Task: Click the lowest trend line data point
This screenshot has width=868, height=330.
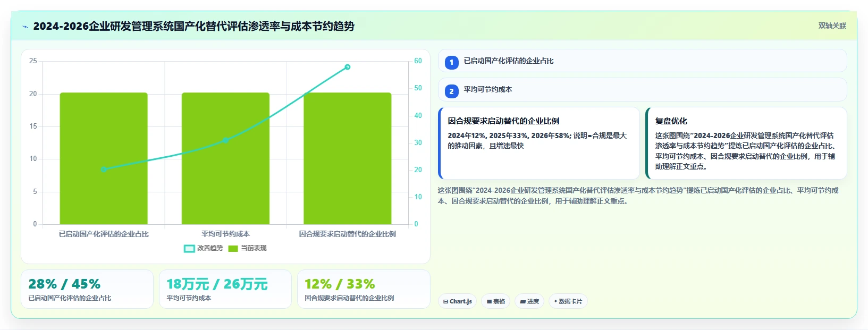Action: point(104,170)
